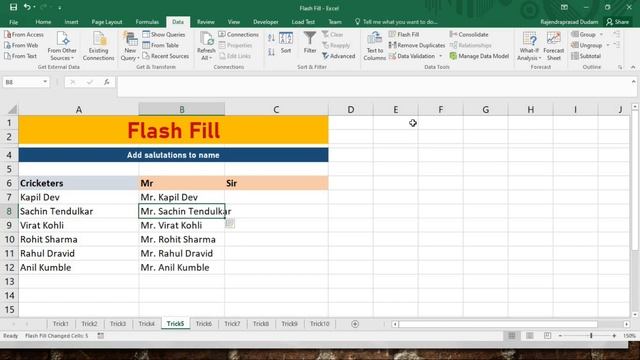Switch to Normal view

click(511, 336)
